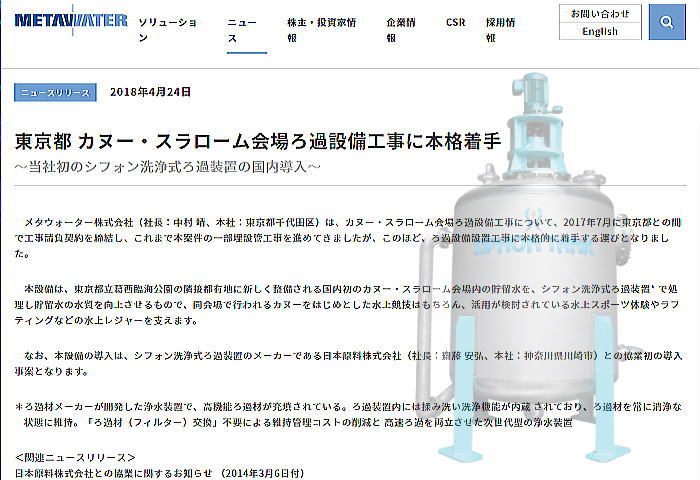The width and height of the screenshot is (700, 480).
Task: Click the paragraph beginning 本設備は、東京都立葛西臨海公園
Action: click(x=347, y=305)
